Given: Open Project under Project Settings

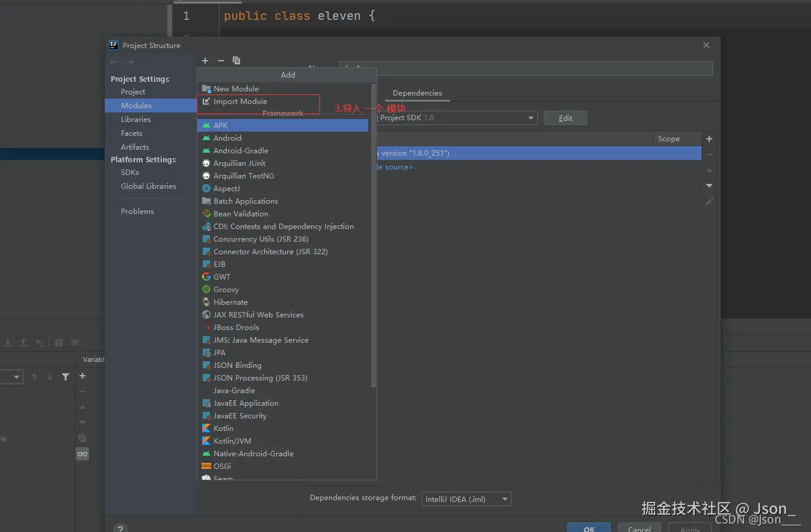Looking at the screenshot, I should [x=133, y=92].
